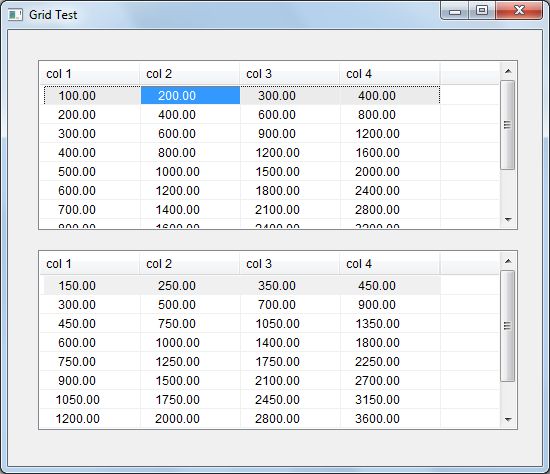Viewport: 550px width, 474px height.
Task: Click the upper grid's scroll-up arrow
Action: pos(508,71)
